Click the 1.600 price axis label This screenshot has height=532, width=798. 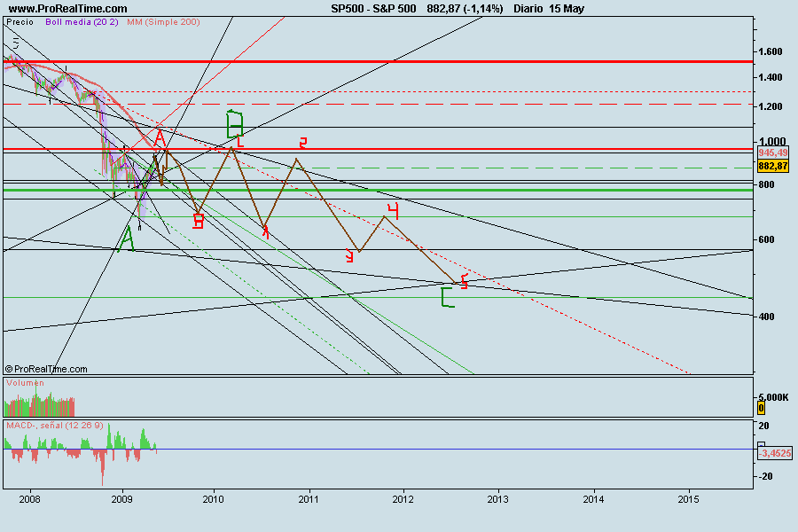pyautogui.click(x=770, y=51)
